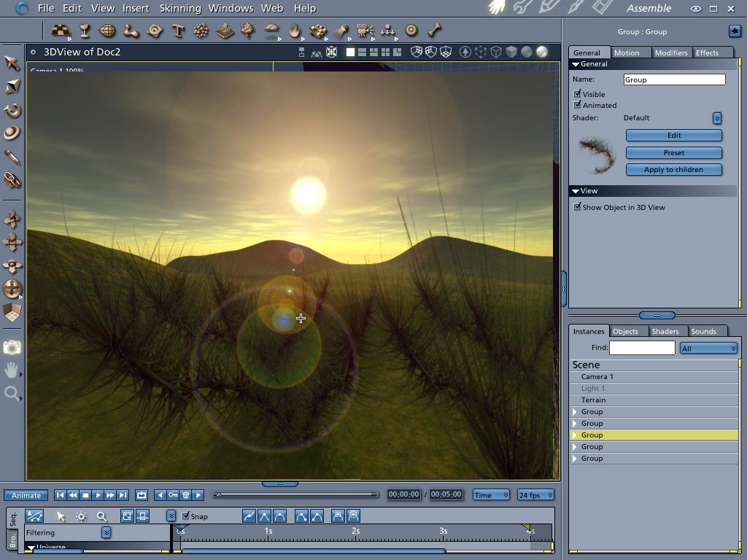Toggle the Animated checkbox
Viewport: 747px width, 560px height.
[578, 105]
